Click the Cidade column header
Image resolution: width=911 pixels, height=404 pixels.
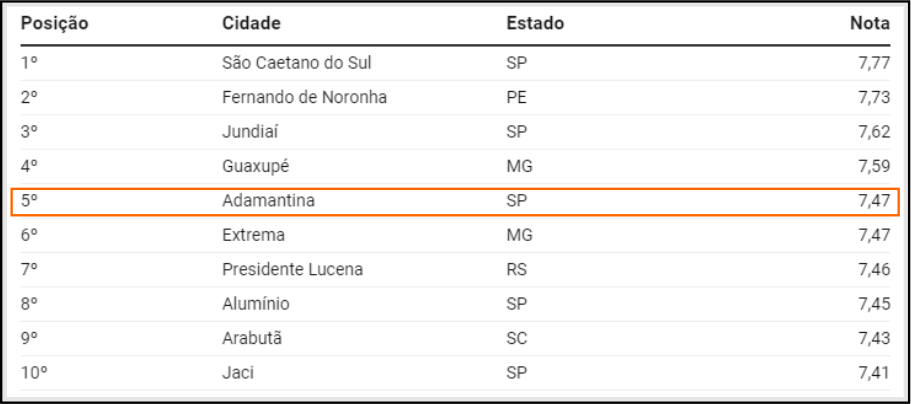[x=251, y=23]
